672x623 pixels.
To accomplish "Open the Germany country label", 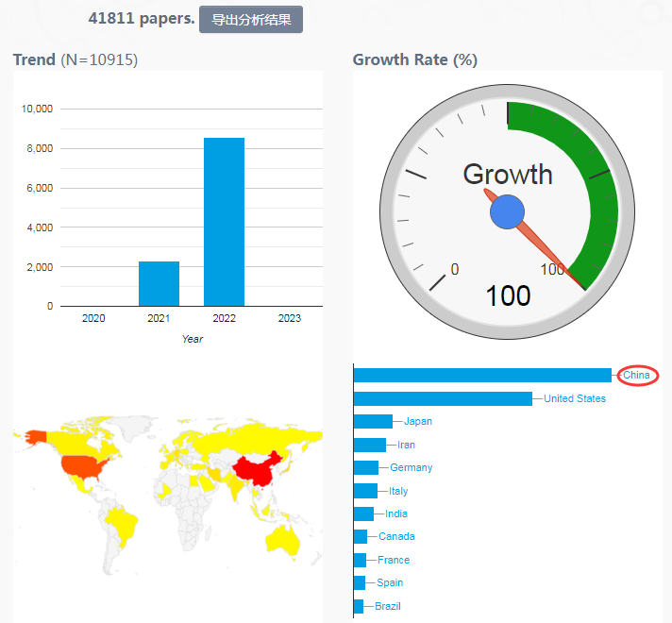I will [411, 468].
